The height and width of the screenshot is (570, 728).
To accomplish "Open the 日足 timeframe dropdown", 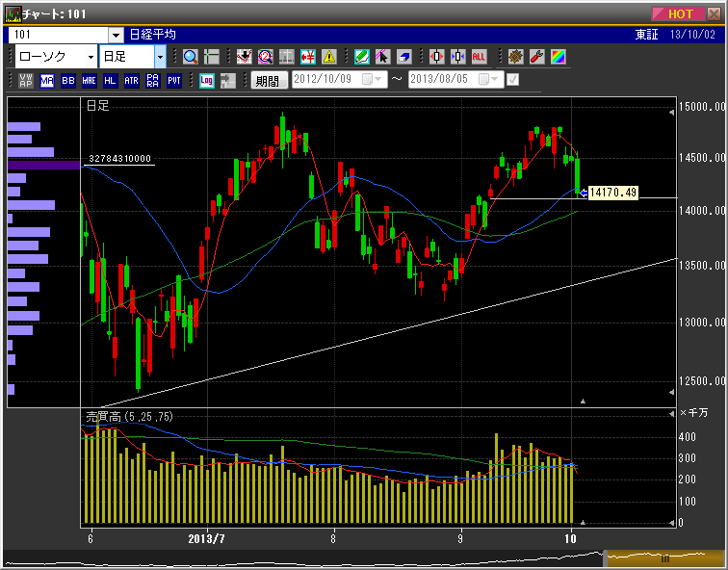I will tap(160, 57).
